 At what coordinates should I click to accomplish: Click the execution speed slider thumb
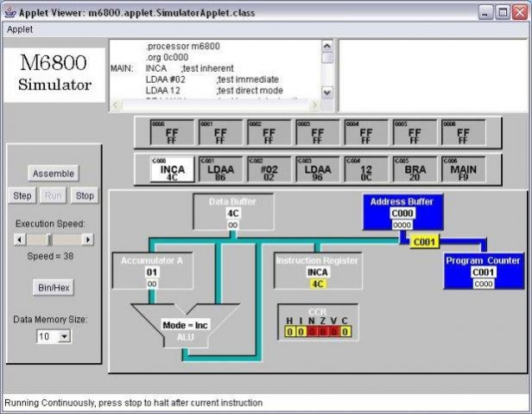tap(50, 239)
